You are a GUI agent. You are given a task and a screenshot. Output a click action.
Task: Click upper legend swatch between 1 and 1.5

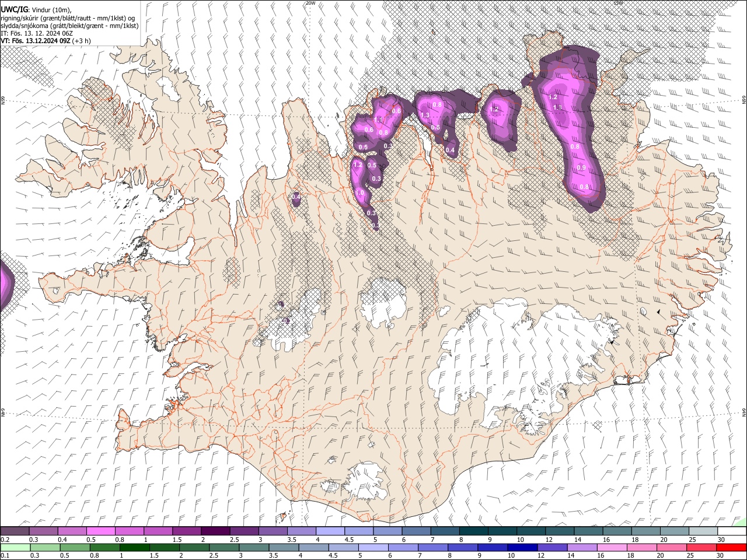[x=158, y=531]
